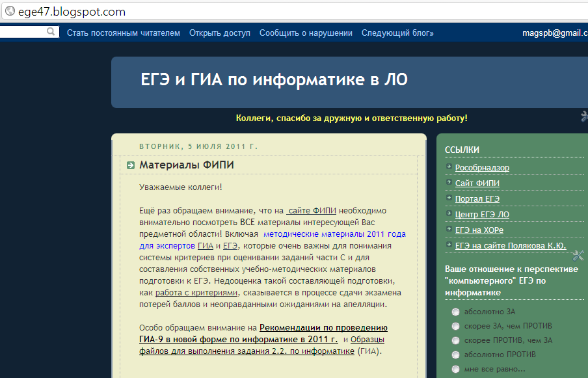Click the yellow Коллеги, спасибо greeting text
The image size is (588, 378).
[352, 118]
